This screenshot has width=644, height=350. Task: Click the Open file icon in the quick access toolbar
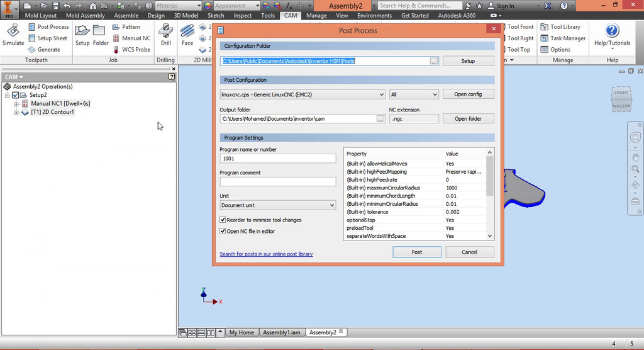coord(43,6)
